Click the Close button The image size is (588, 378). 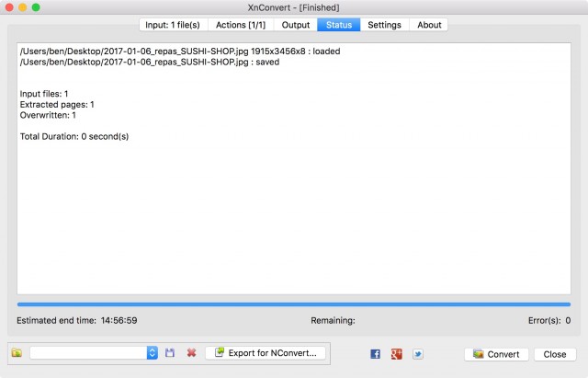click(555, 354)
